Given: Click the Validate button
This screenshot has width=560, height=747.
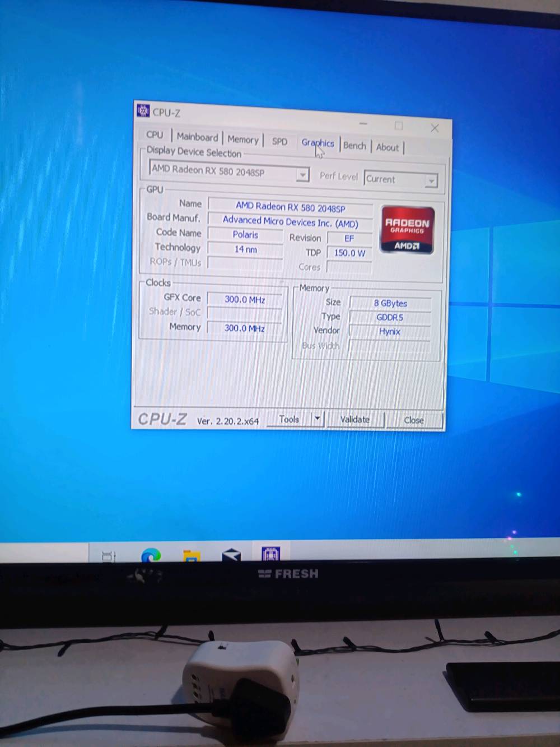Looking at the screenshot, I should (355, 419).
